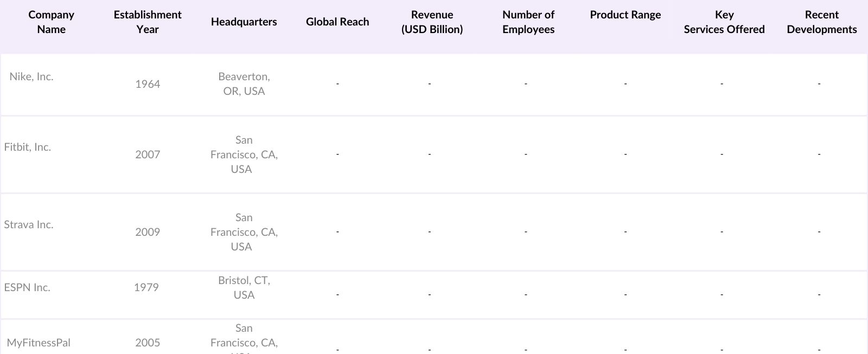The width and height of the screenshot is (868, 354).
Task: Click Fitbit's Revenue cell
Action: click(429, 155)
